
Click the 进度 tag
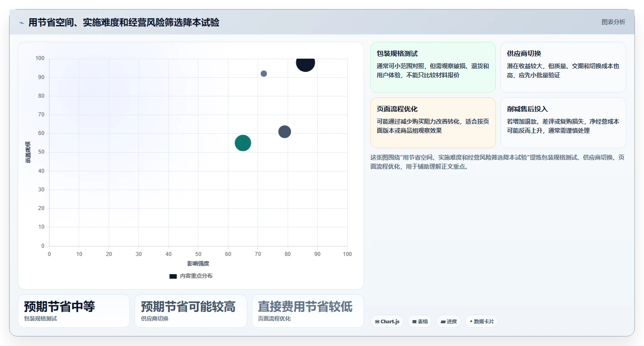[x=449, y=321]
